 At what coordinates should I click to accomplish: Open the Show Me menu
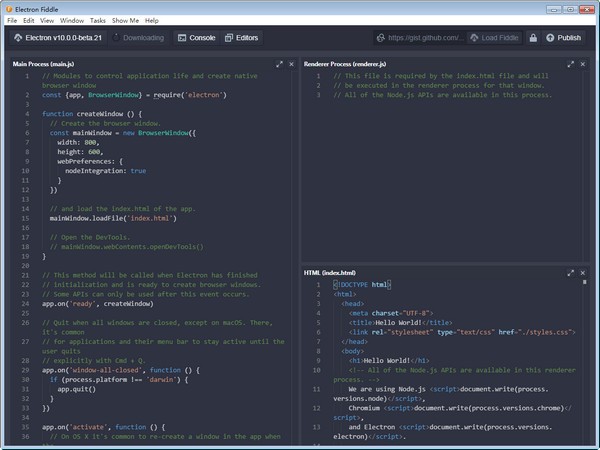126,20
